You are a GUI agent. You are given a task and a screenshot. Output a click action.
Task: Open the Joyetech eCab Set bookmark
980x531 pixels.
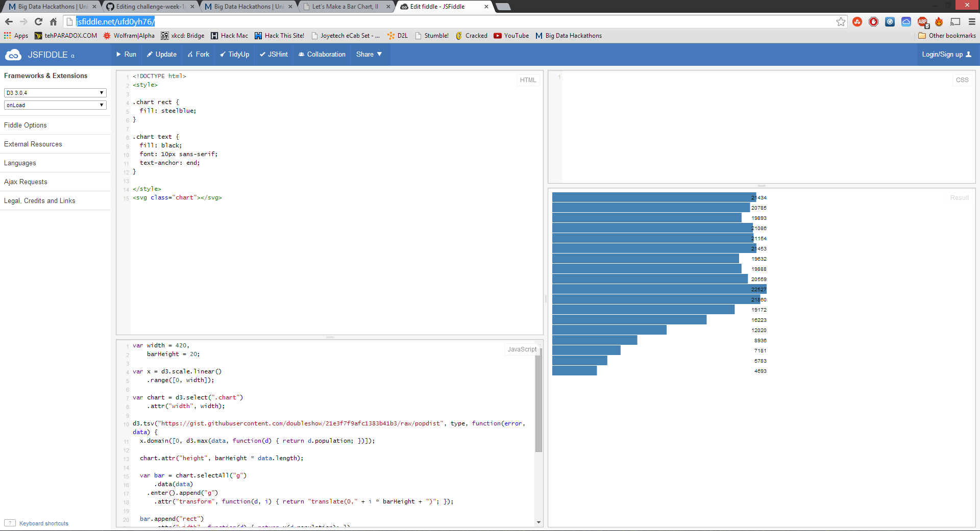[346, 36]
